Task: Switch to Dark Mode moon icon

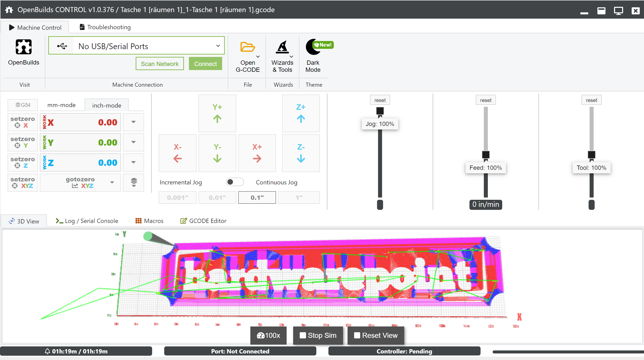Action: (313, 47)
